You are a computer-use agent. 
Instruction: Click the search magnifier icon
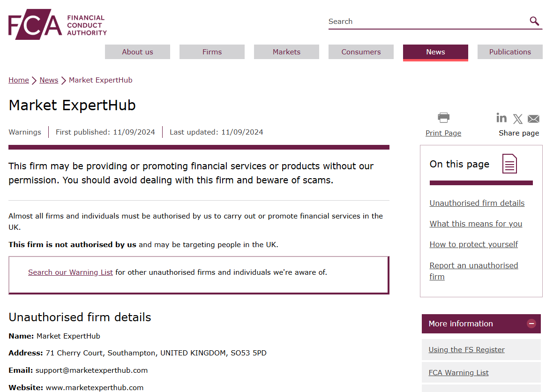[x=534, y=21]
